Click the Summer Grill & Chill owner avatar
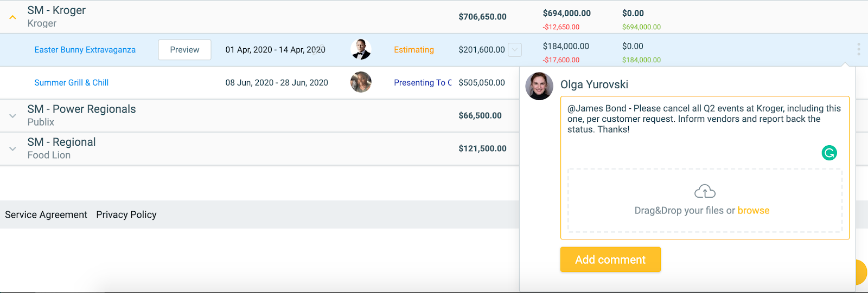The height and width of the screenshot is (293, 868). [361, 82]
